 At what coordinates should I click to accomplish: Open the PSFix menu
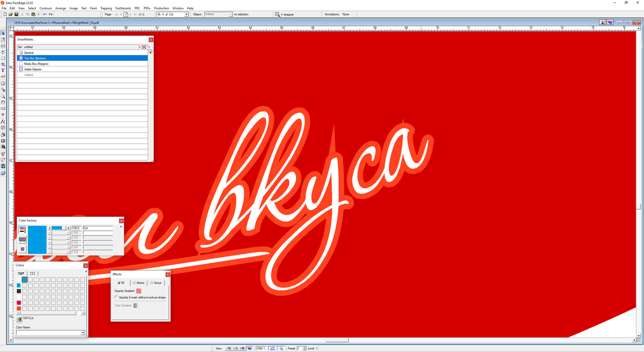tap(147, 8)
